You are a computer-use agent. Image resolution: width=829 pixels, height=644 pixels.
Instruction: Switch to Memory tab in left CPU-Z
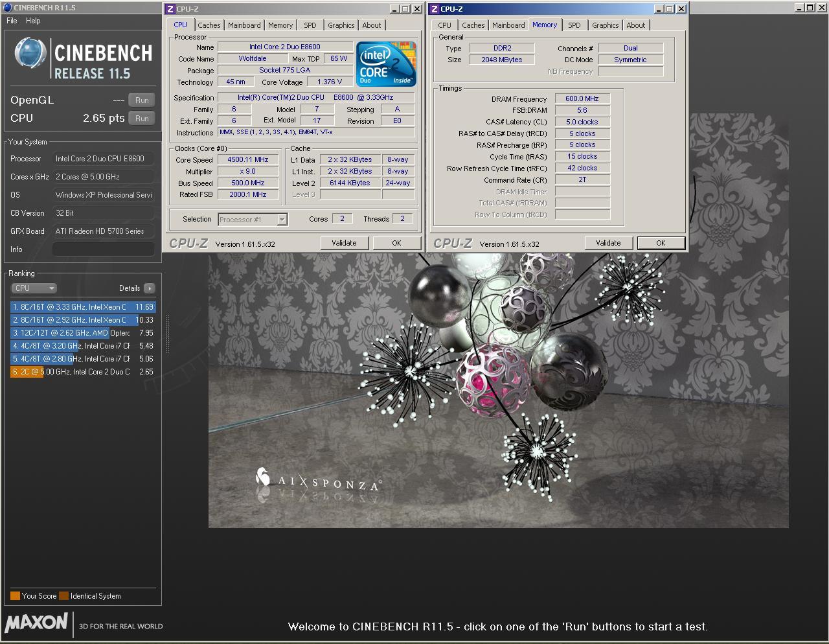click(280, 25)
